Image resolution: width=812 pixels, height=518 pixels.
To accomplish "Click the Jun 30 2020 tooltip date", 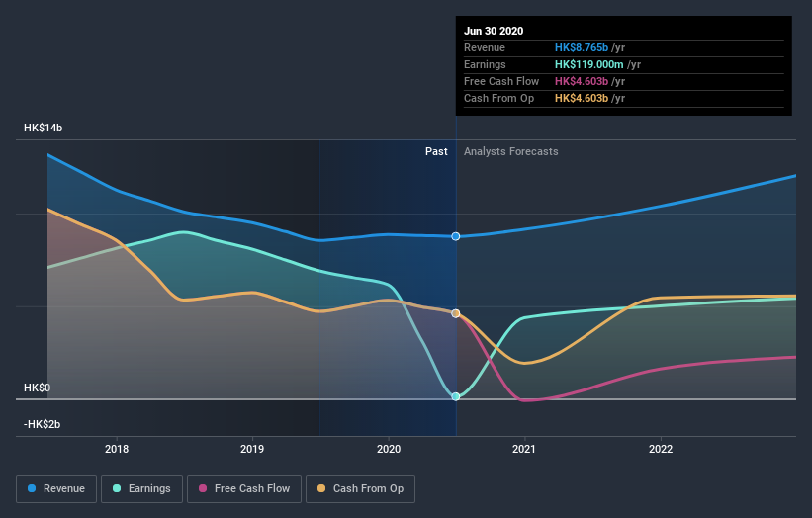I will 494,31.
